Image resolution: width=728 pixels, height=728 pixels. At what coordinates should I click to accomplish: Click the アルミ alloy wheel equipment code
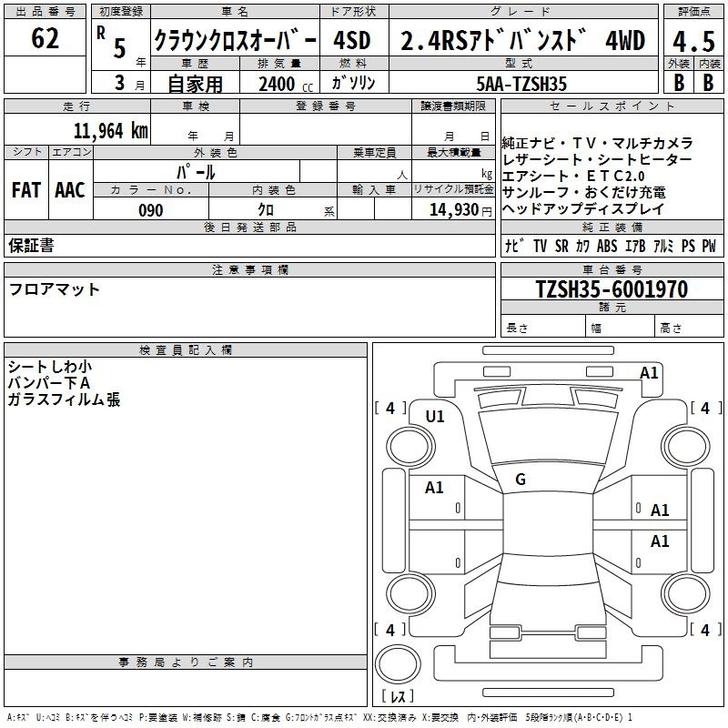click(x=662, y=246)
